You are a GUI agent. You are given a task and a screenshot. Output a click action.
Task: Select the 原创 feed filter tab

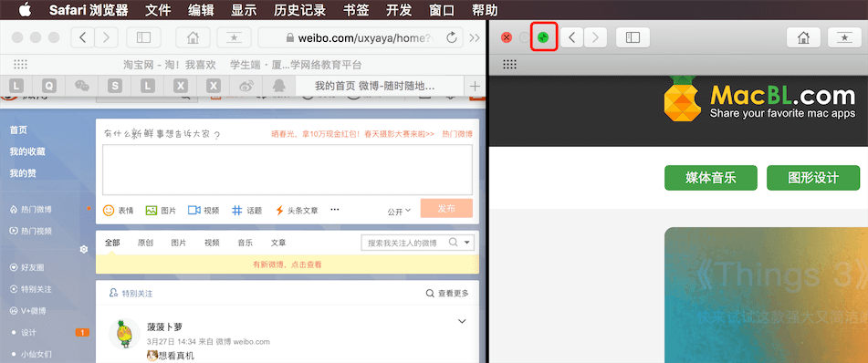145,243
